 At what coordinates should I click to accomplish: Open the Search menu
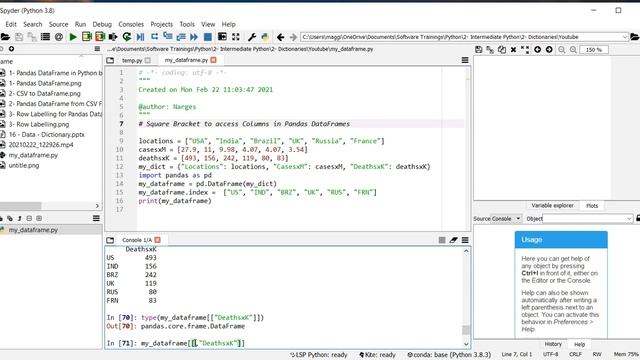coord(33,24)
